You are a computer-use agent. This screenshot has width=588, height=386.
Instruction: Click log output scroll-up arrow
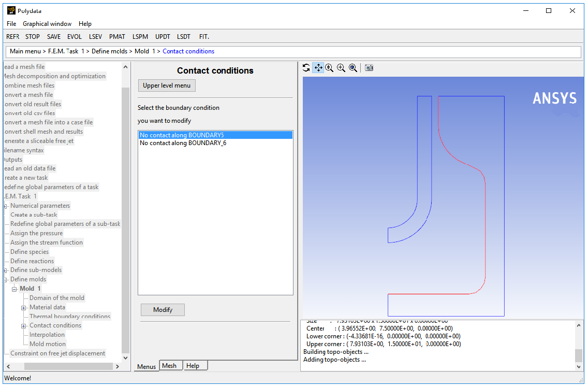coord(579,325)
